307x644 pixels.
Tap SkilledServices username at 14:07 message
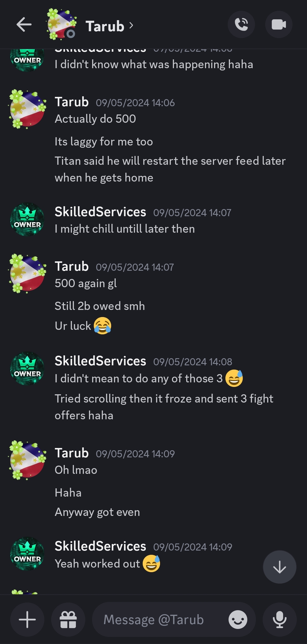(x=100, y=212)
